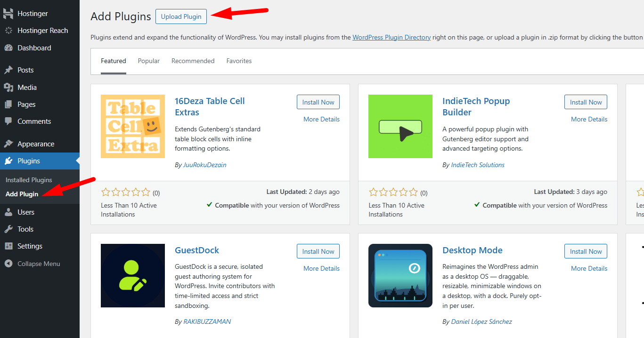Open the Desktop Mode title link
Viewport: 644px width, 338px height.
tap(473, 250)
